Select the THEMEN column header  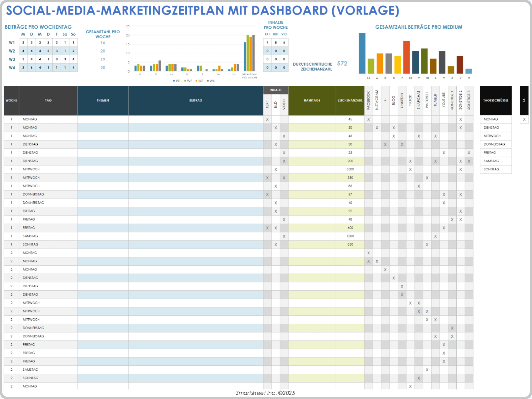[x=103, y=100]
